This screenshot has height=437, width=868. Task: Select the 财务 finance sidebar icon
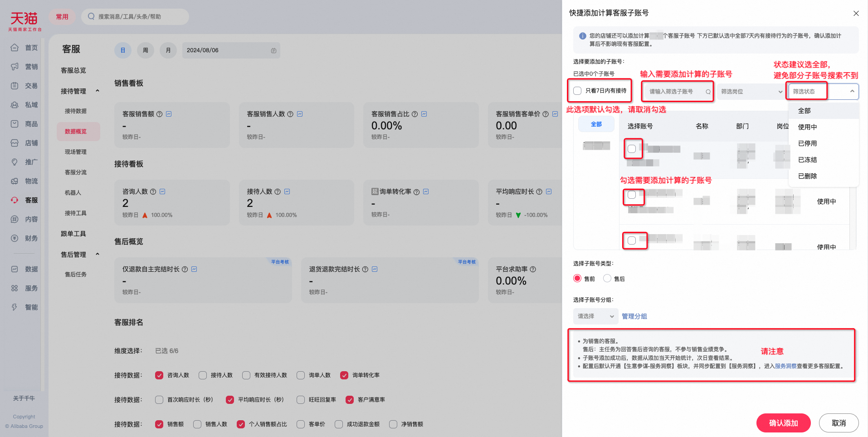coord(15,238)
